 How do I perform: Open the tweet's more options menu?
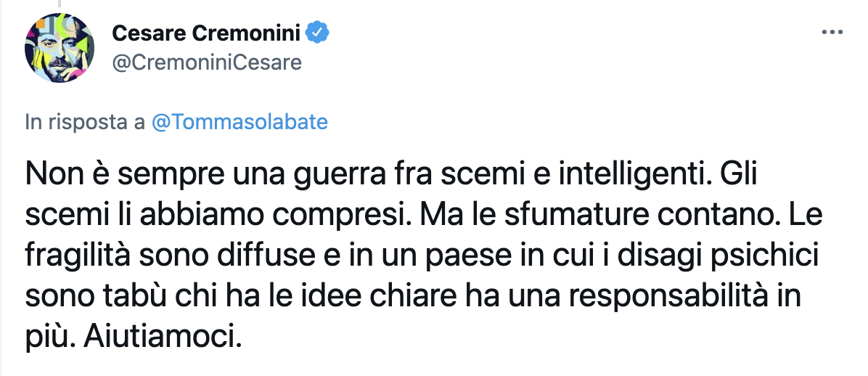(x=830, y=33)
